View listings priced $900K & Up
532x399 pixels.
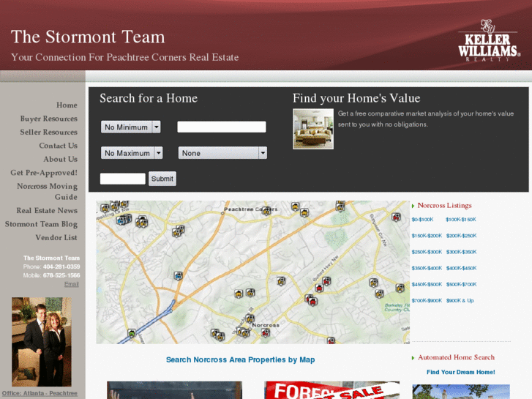click(x=460, y=300)
